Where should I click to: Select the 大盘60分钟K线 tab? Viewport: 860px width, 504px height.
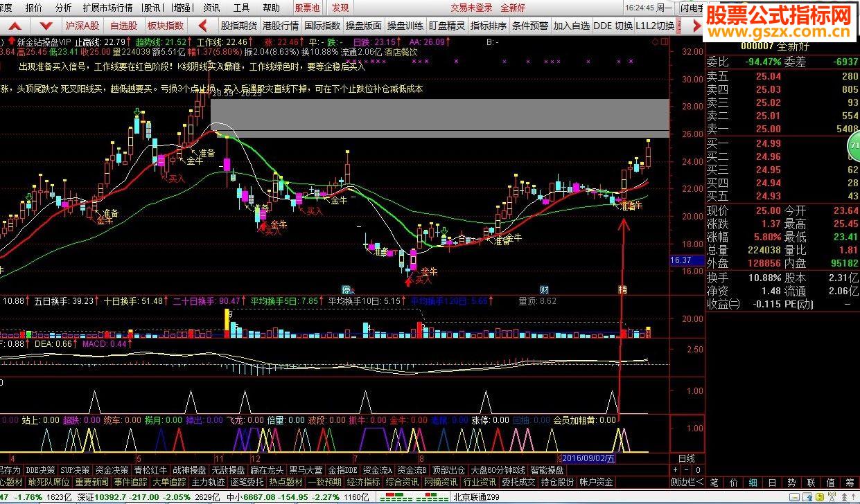(499, 470)
